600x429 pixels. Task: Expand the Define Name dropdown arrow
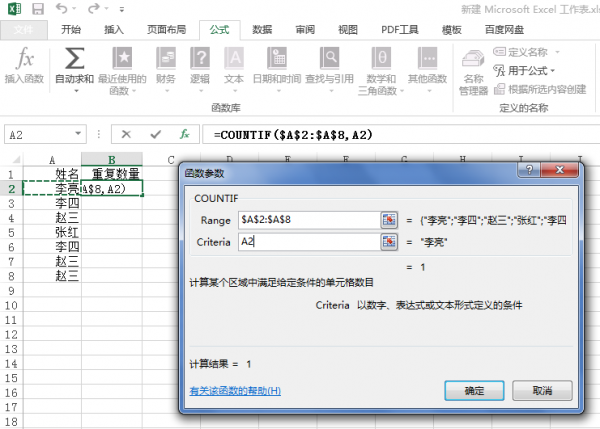pos(557,52)
